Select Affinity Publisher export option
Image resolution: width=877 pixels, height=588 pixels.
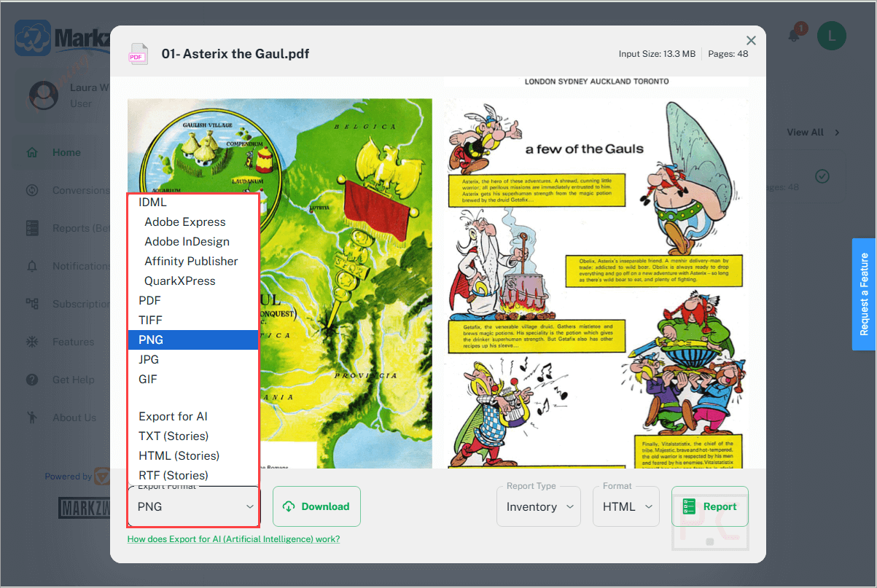(x=193, y=261)
